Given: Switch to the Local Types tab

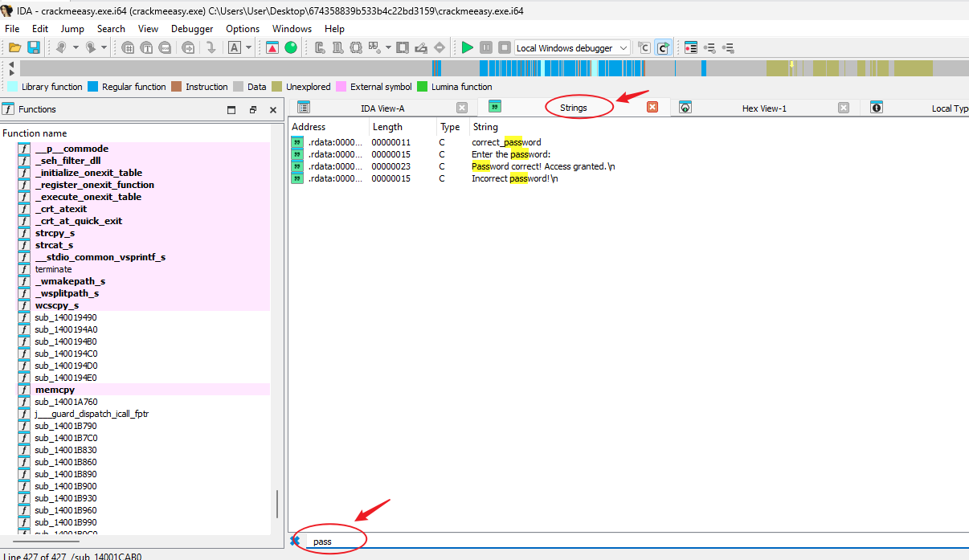Looking at the screenshot, I should 916,108.
